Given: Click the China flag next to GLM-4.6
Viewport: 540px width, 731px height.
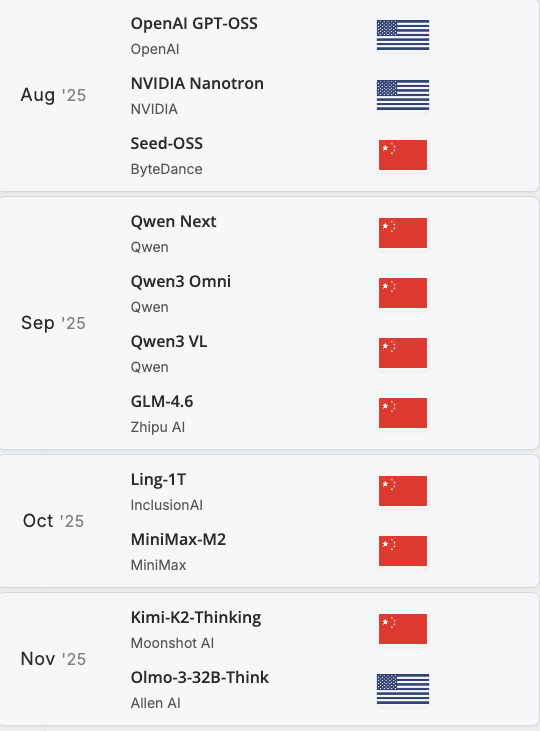Looking at the screenshot, I should coord(403,413).
